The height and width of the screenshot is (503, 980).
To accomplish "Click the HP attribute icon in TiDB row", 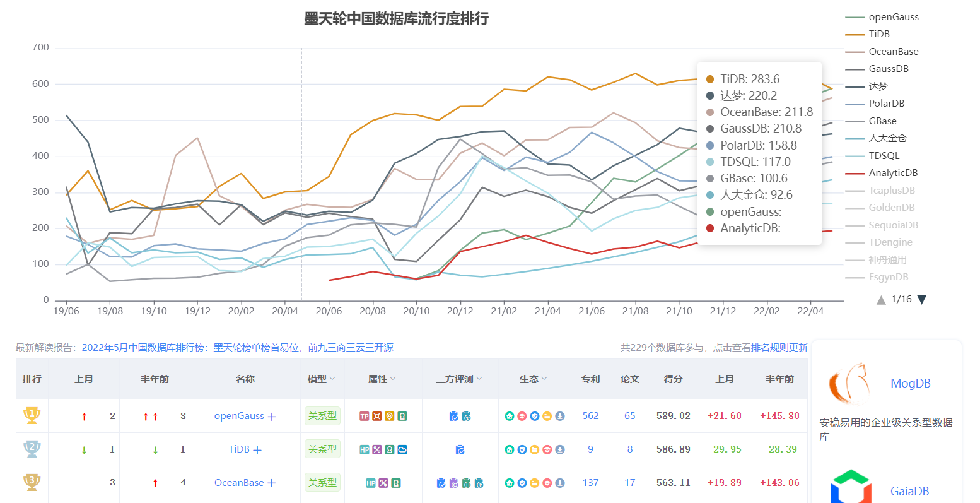I will click(365, 449).
